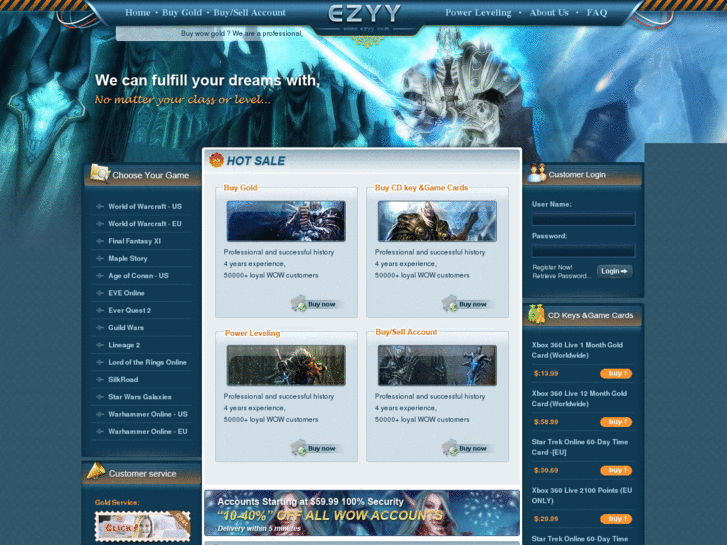
Task: Open Lineage 2 game link
Action: click(124, 345)
